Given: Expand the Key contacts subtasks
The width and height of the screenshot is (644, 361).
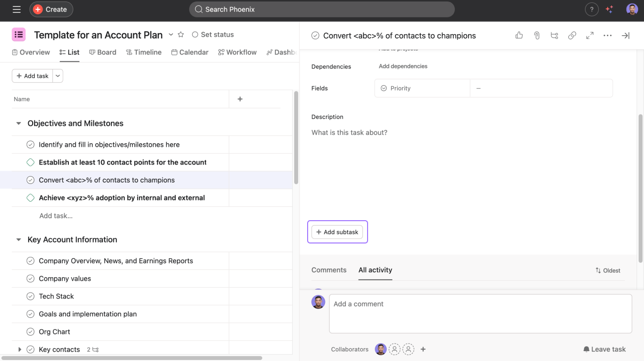Looking at the screenshot, I should point(20,350).
